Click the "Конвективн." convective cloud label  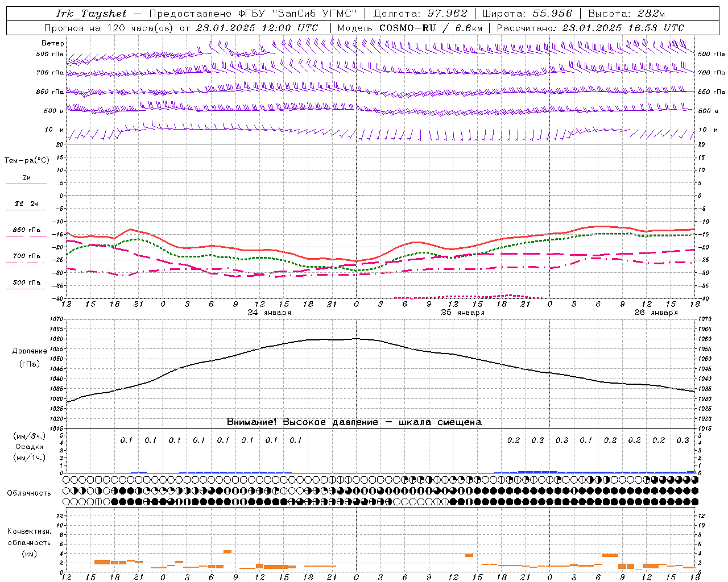click(29, 531)
